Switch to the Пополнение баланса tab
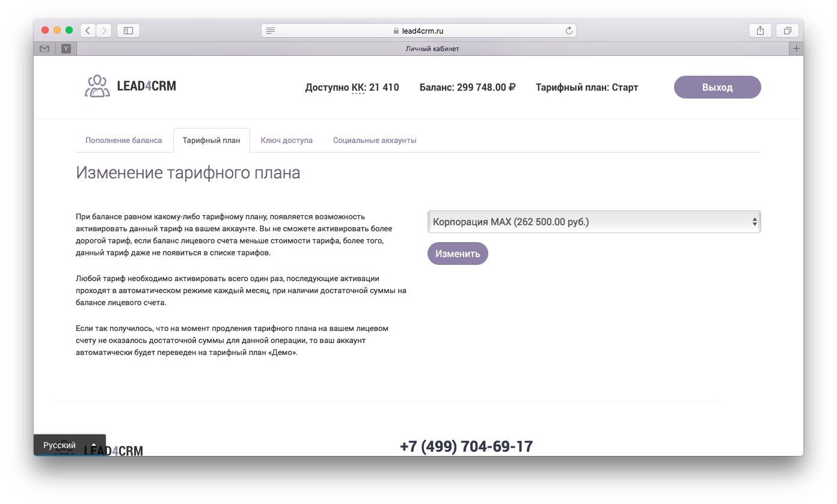Image resolution: width=837 pixels, height=504 pixels. [x=124, y=140]
